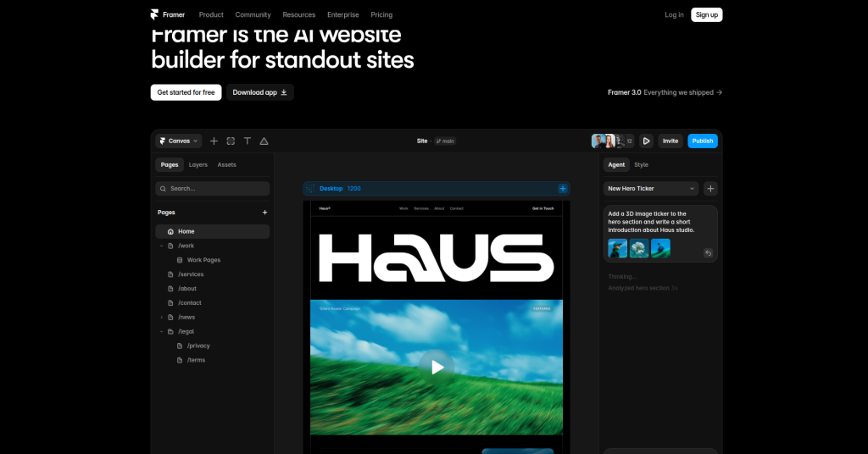
Task: Select the /about page
Action: (187, 289)
